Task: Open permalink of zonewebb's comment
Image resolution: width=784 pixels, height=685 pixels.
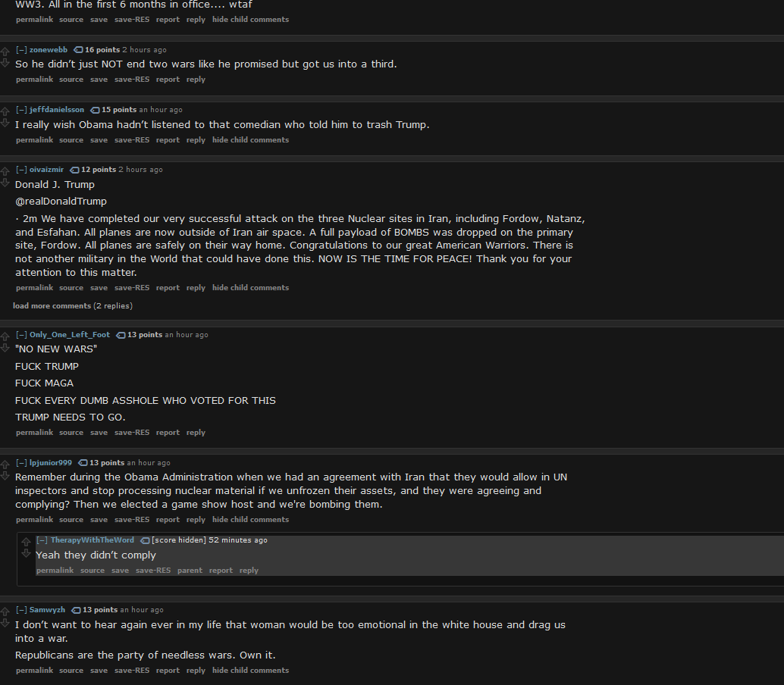Action: (35, 80)
